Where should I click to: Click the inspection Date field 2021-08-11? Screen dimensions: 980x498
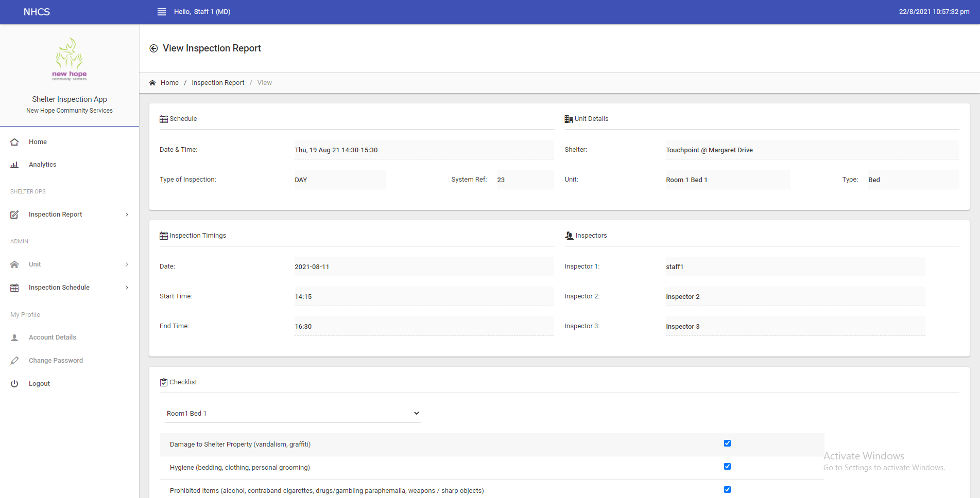[424, 267]
